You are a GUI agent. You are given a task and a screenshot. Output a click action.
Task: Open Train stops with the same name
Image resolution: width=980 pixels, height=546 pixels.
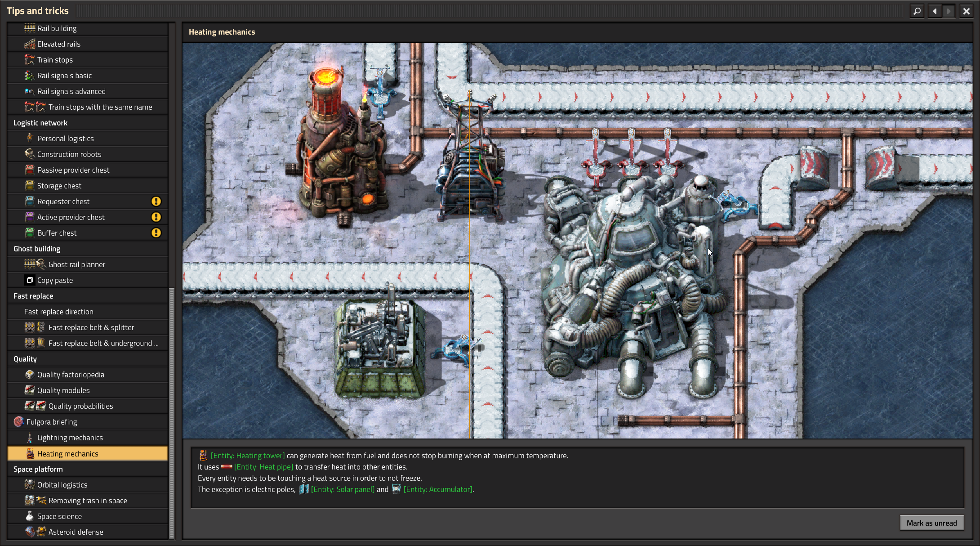(x=88, y=107)
